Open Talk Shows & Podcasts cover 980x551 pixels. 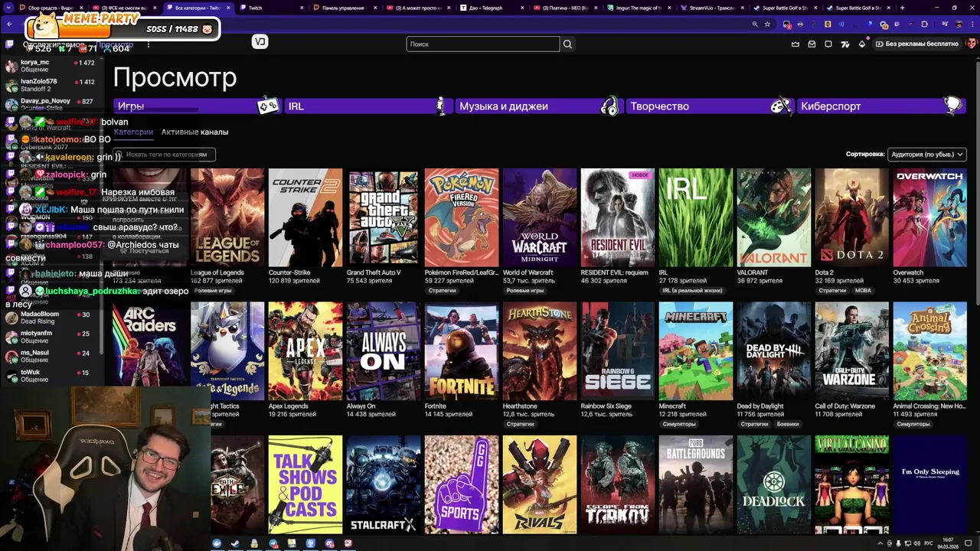coord(305,484)
